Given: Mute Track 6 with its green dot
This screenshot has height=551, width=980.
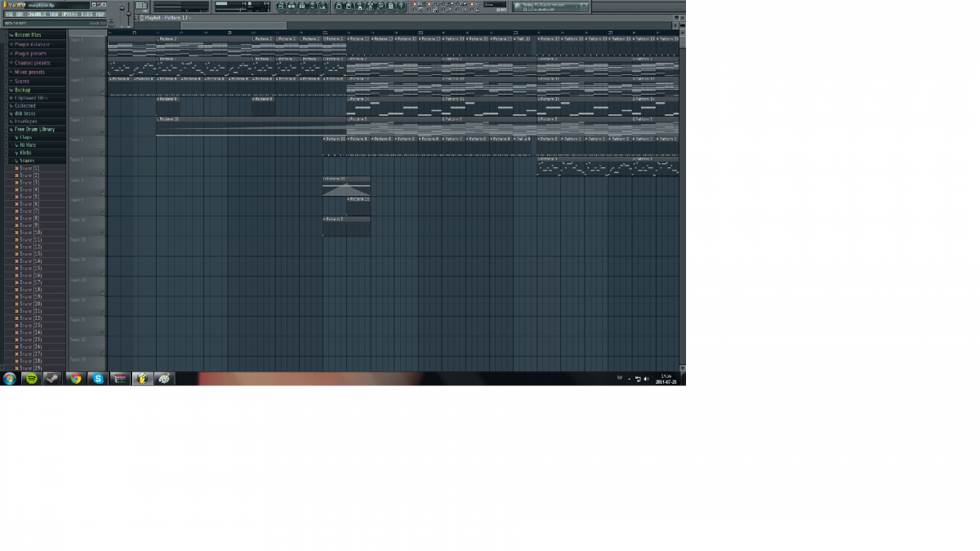Looking at the screenshot, I should click(x=102, y=153).
